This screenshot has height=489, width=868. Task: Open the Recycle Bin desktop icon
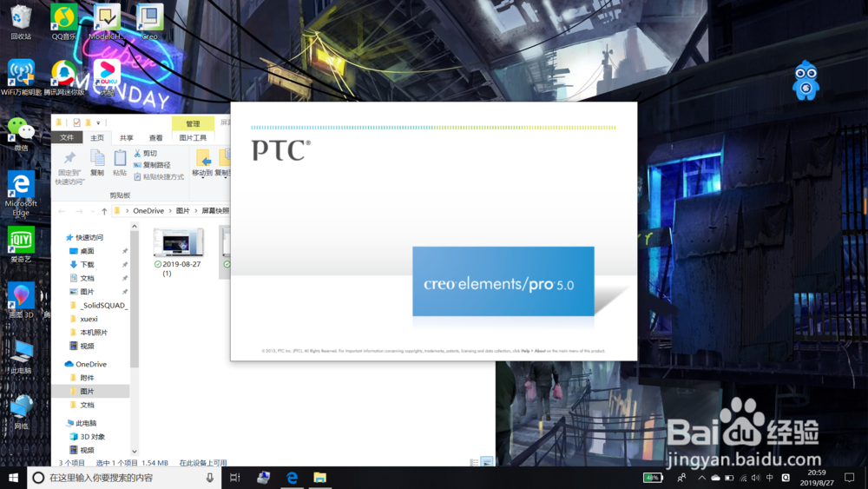coord(21,22)
